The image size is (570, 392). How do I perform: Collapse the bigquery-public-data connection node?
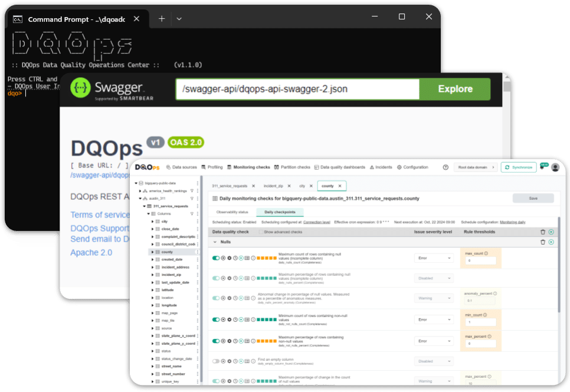(136, 183)
